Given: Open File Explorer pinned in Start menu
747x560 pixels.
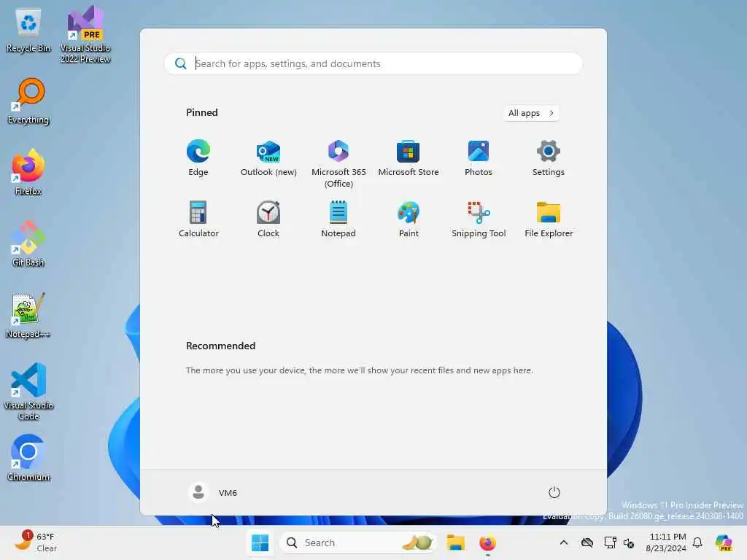Looking at the screenshot, I should tap(549, 219).
